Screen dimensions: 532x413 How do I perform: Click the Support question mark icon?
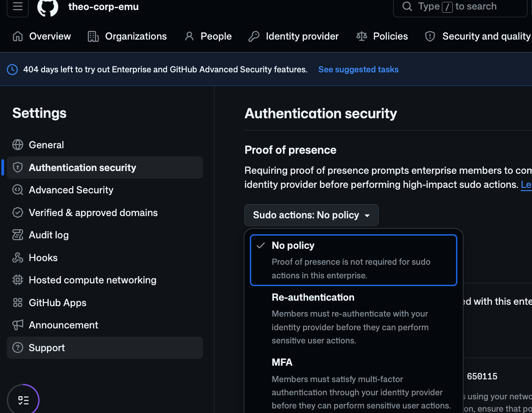click(18, 348)
